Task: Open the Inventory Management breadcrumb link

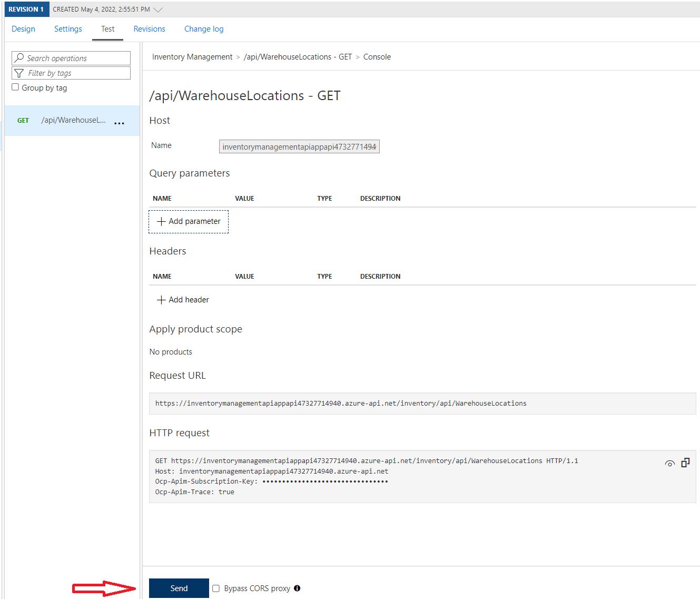Action: point(192,56)
